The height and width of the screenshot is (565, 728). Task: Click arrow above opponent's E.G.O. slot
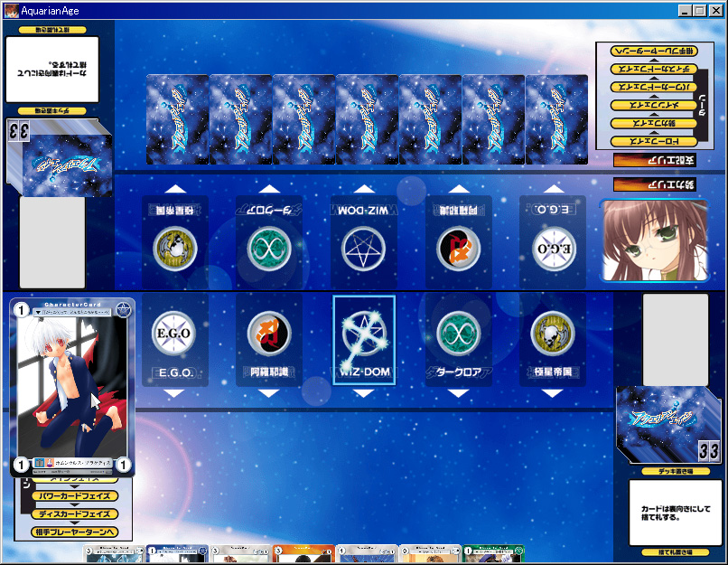pos(554,189)
